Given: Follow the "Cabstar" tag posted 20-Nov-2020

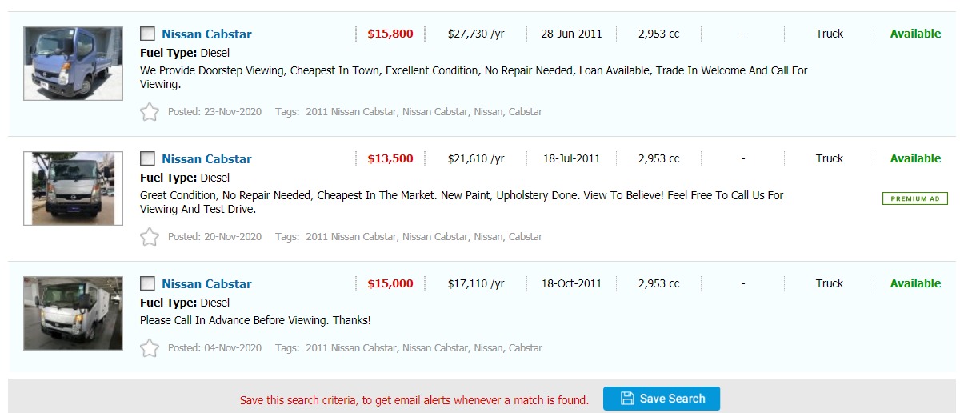Looking at the screenshot, I should (526, 237).
